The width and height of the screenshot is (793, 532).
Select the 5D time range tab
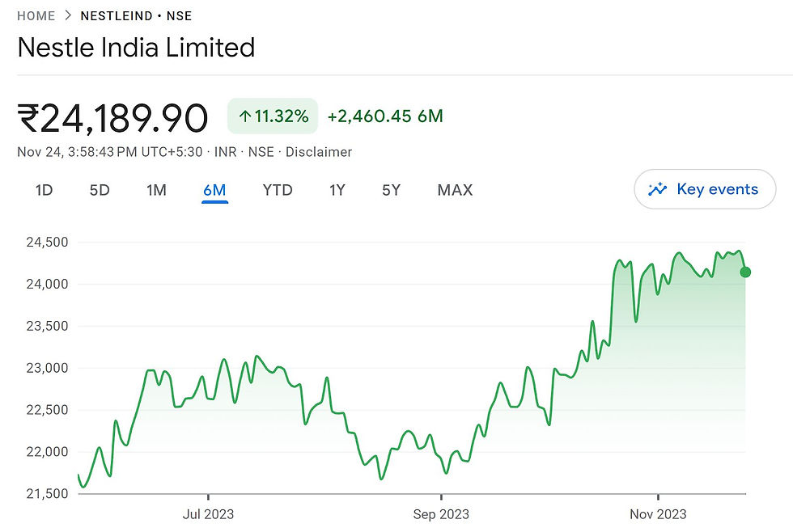(100, 191)
